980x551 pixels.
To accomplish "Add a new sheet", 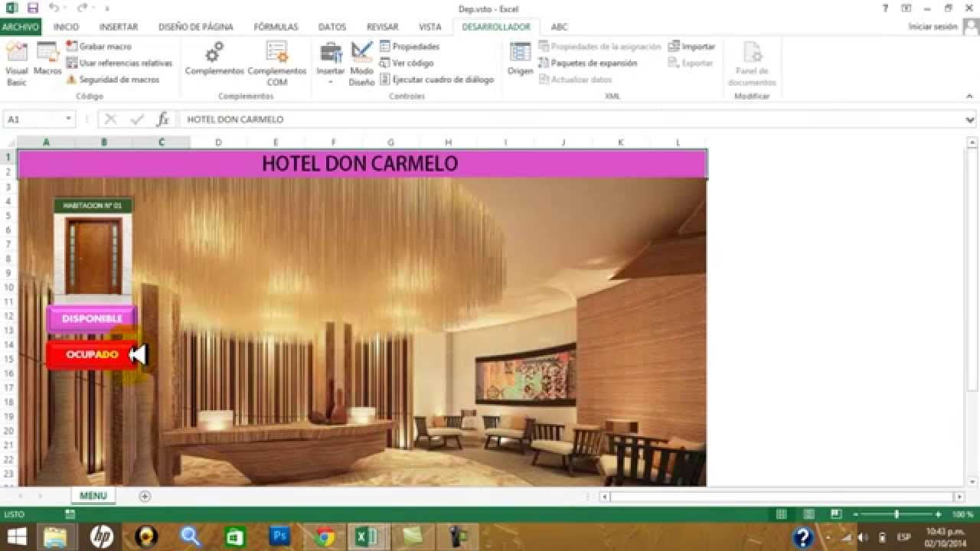I will click(x=145, y=496).
